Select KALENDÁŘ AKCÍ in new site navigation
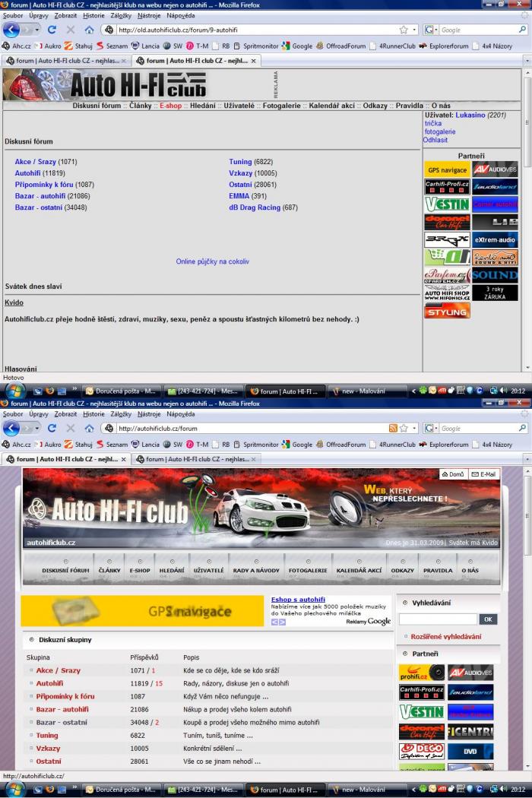Viewport: 532px width, 798px height. (359, 571)
